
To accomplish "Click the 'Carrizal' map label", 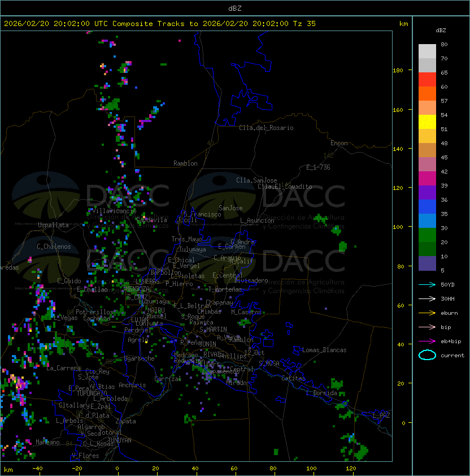I will pyautogui.click(x=168, y=379).
